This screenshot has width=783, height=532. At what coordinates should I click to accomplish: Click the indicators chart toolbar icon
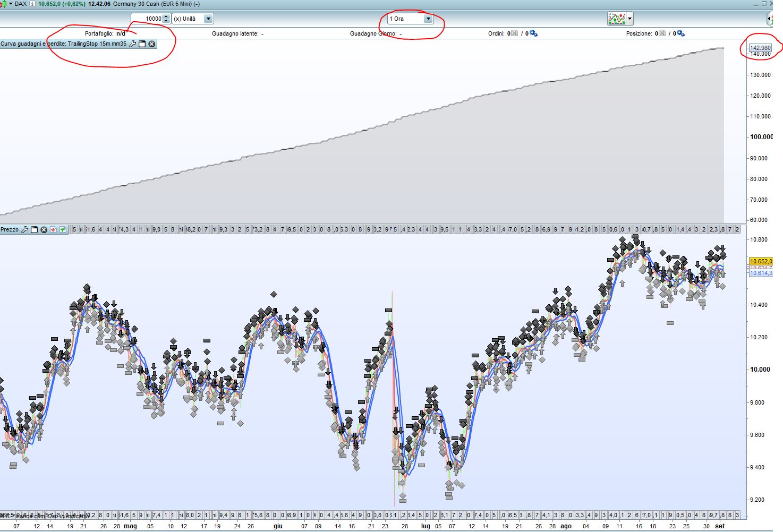click(x=616, y=19)
